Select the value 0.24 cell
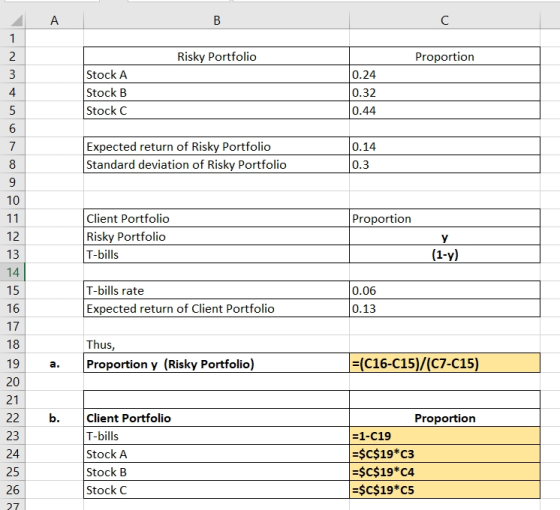 click(x=444, y=74)
